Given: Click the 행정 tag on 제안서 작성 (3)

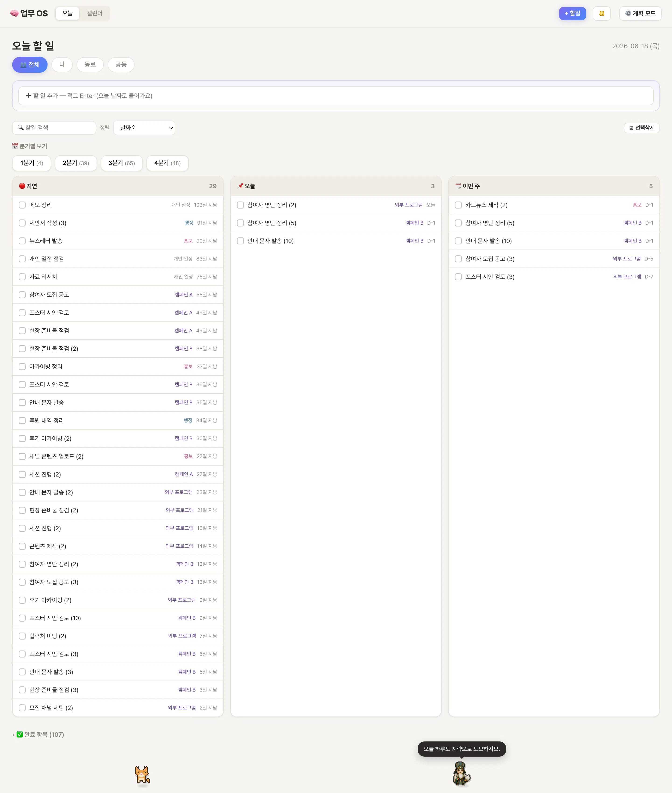Looking at the screenshot, I should pyautogui.click(x=189, y=223).
